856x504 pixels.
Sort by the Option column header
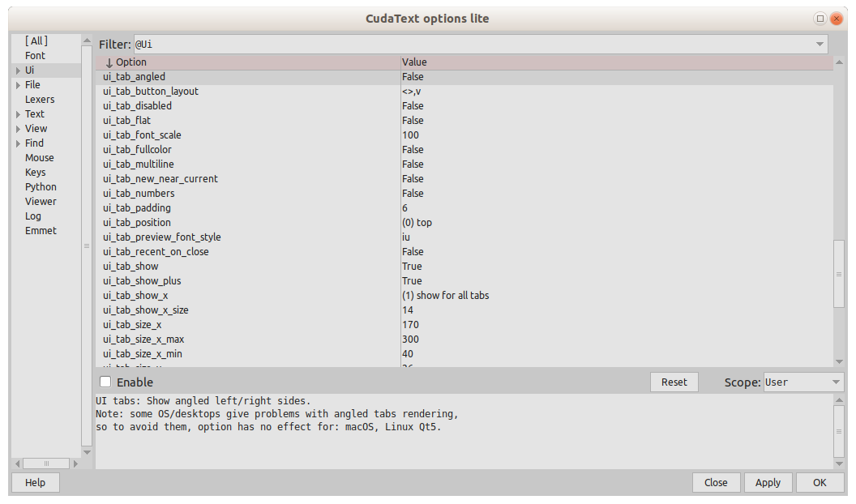click(x=248, y=62)
